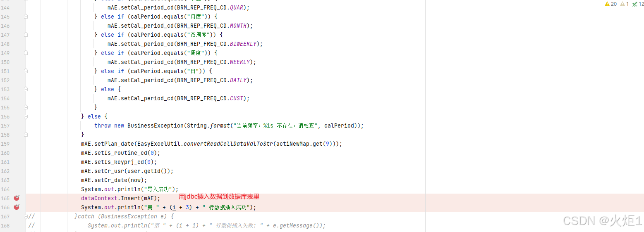Click line number 164 in the gutter
This screenshot has width=644, height=232.
tap(5, 189)
